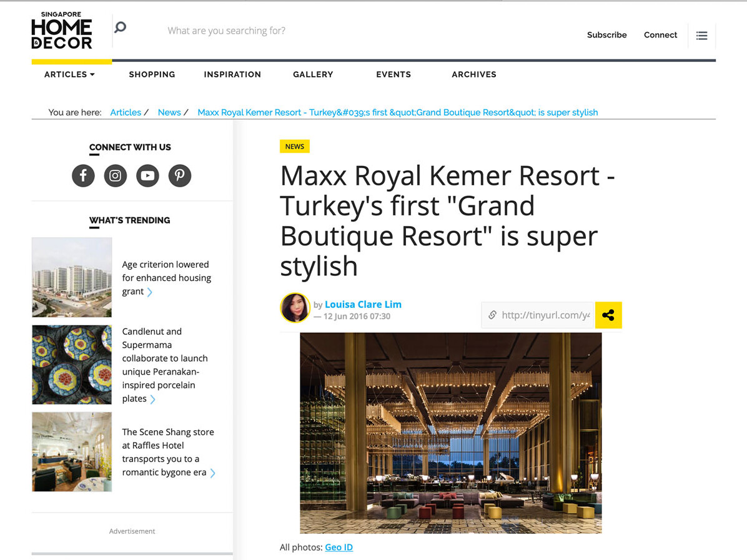Click the yellow NEWS category tag

294,146
